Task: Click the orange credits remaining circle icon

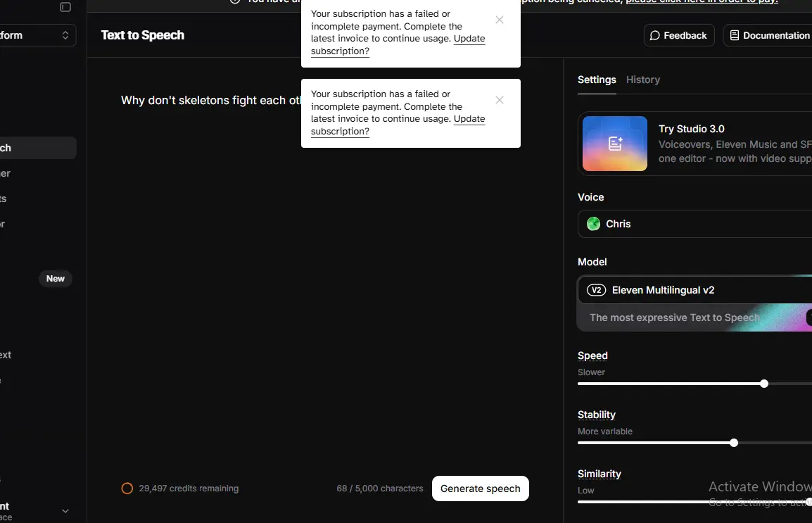Action: (127, 489)
